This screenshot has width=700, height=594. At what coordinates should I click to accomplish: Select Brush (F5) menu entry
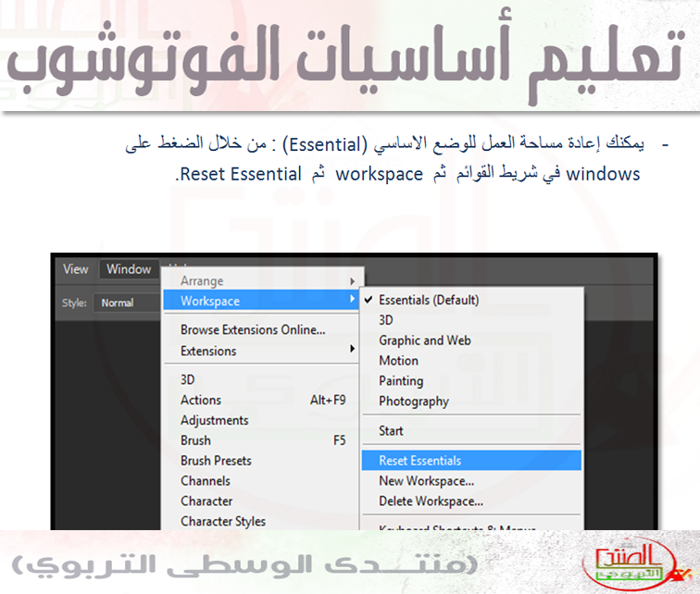tap(261, 440)
